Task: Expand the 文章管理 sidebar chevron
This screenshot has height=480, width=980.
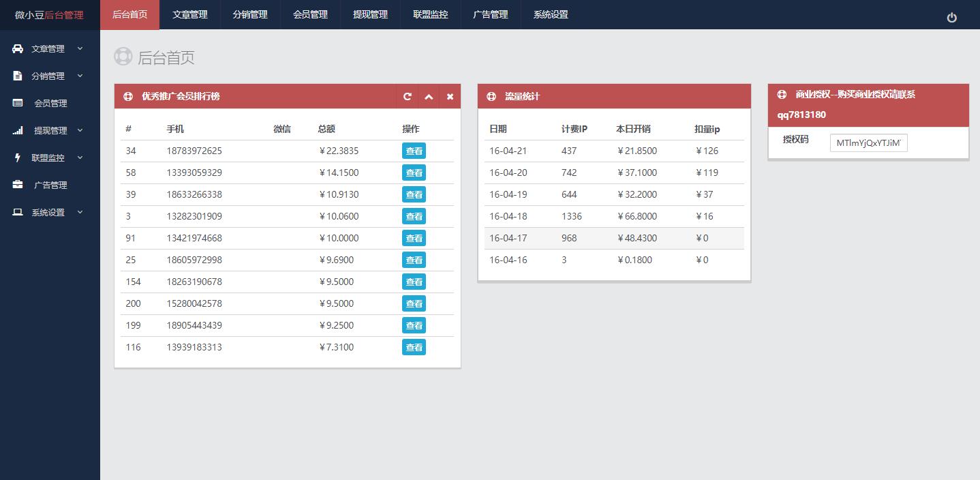Action: coord(80,48)
